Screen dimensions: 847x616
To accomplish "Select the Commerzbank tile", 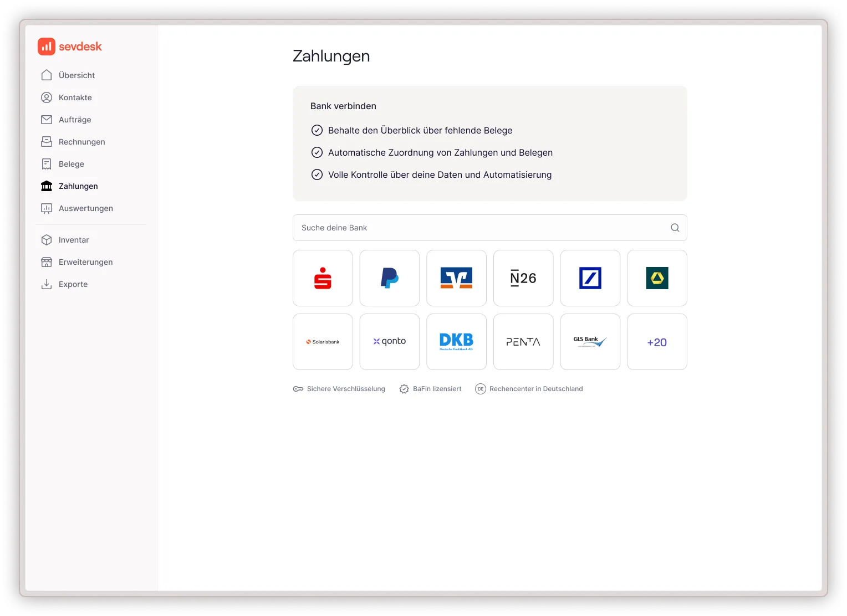I will (x=657, y=278).
